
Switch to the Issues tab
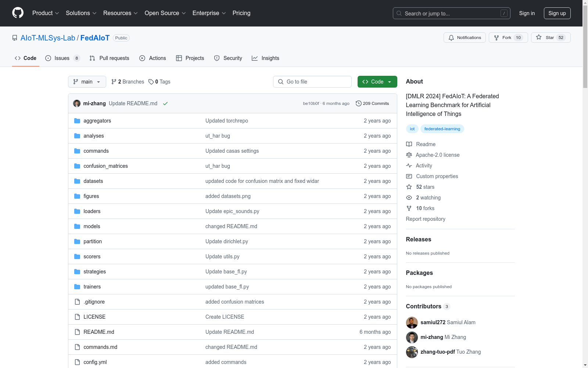point(62,58)
